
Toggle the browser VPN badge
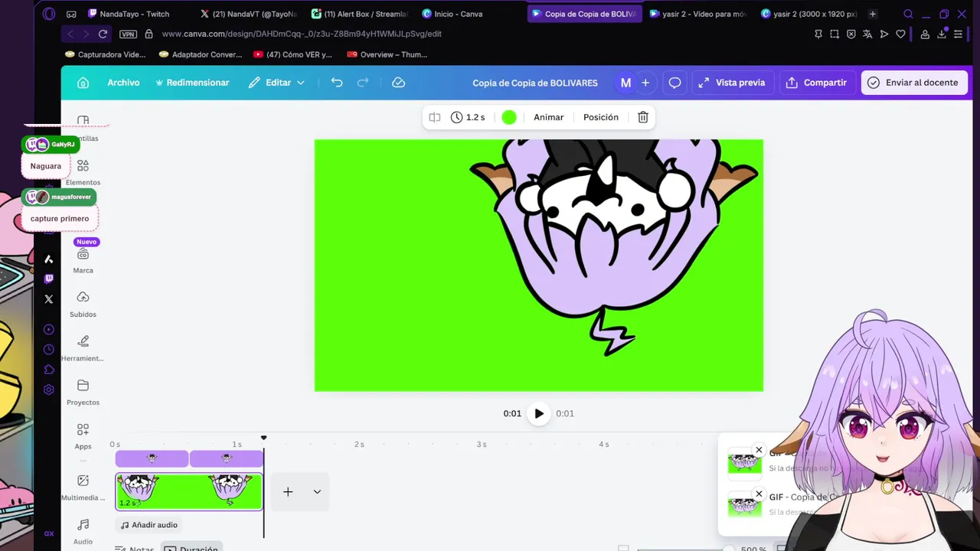[128, 34]
